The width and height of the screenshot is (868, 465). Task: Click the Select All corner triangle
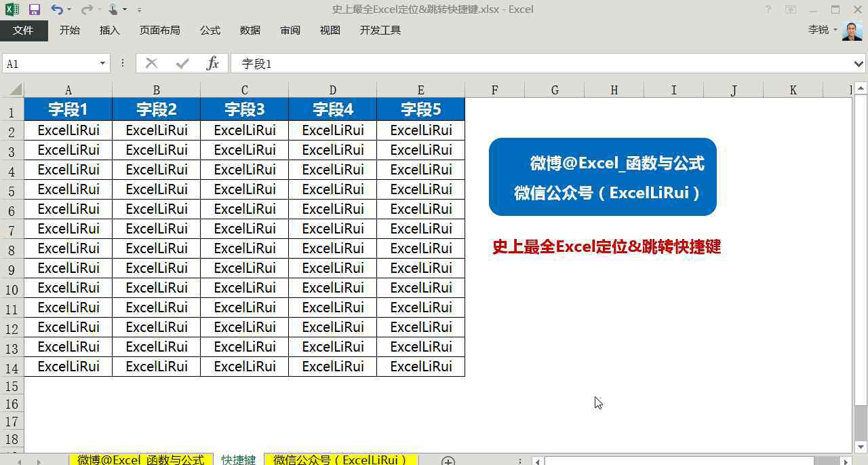[x=14, y=90]
